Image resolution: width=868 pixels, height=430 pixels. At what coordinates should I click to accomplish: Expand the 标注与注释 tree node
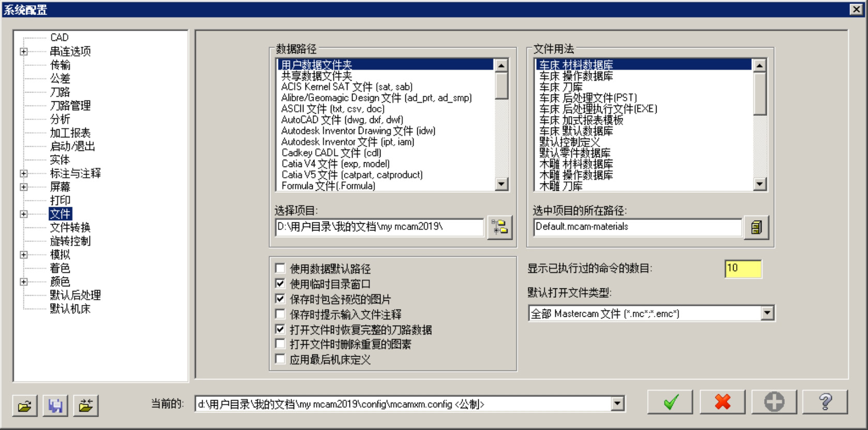(24, 174)
